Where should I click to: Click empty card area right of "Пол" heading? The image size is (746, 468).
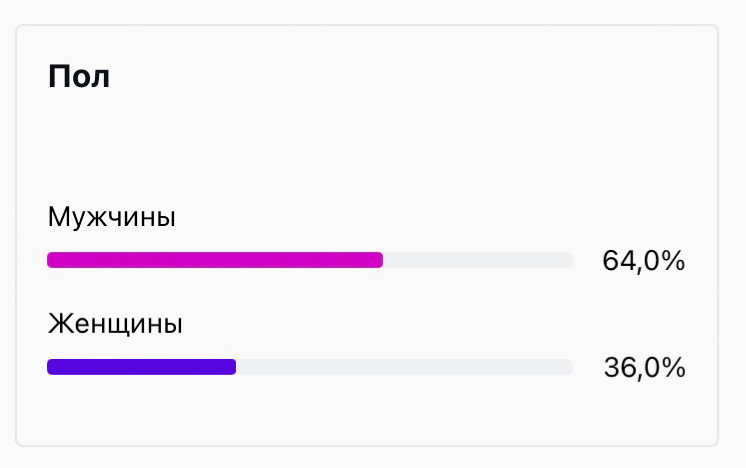[x=400, y=77]
